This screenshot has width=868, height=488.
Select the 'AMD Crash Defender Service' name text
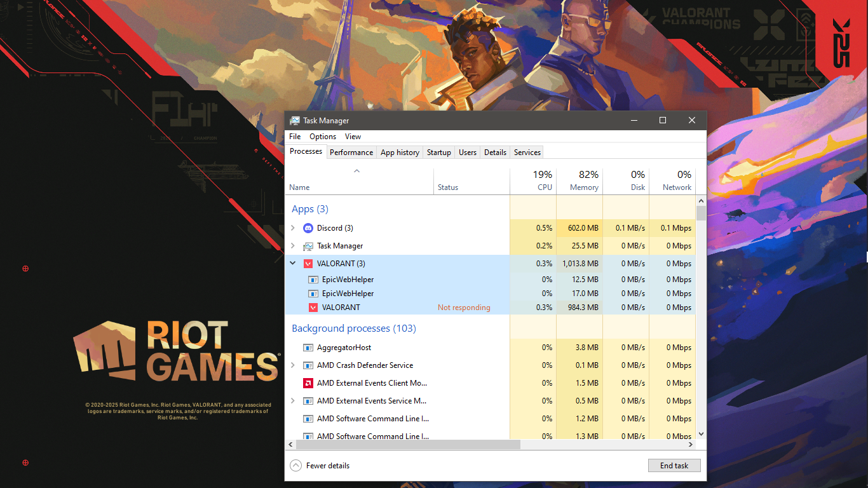pyautogui.click(x=365, y=365)
